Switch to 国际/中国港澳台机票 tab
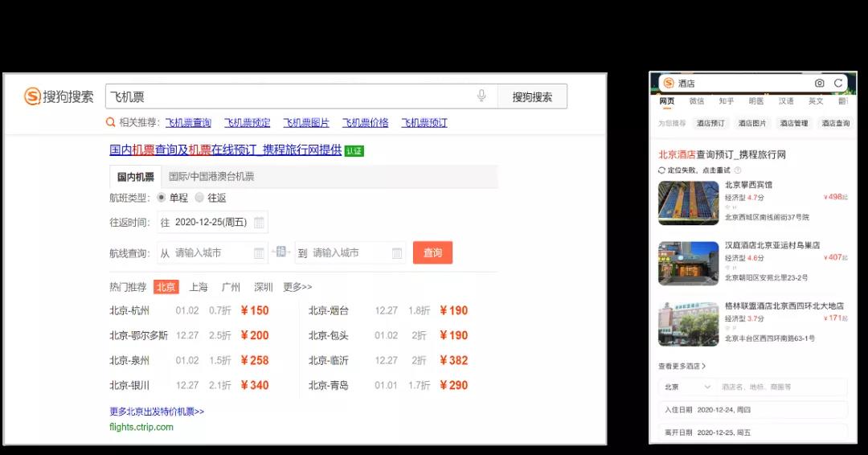This screenshot has height=455, width=868. pyautogui.click(x=211, y=177)
